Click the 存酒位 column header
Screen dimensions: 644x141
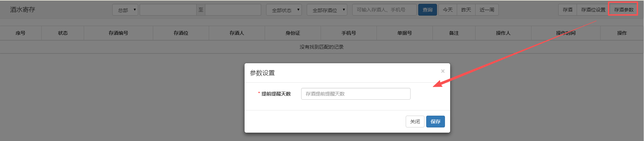[181, 33]
